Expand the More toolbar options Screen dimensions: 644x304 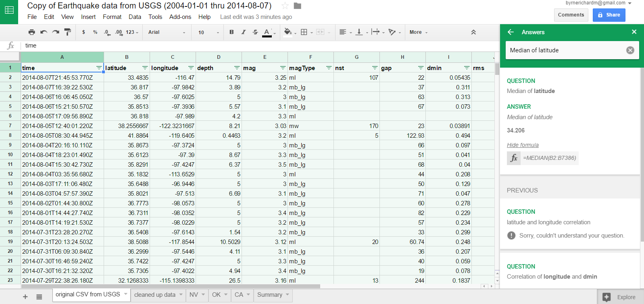tap(419, 32)
